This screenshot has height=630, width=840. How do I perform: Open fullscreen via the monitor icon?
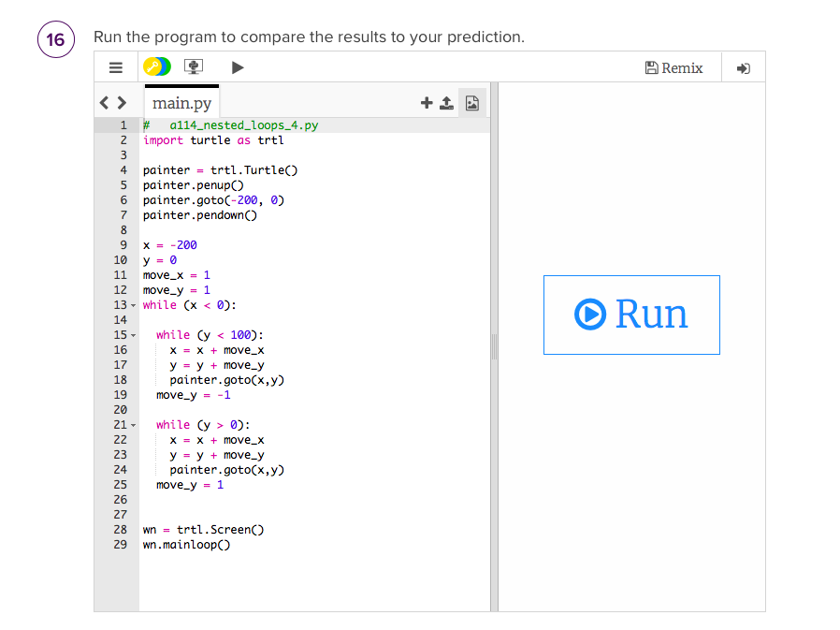(194, 66)
